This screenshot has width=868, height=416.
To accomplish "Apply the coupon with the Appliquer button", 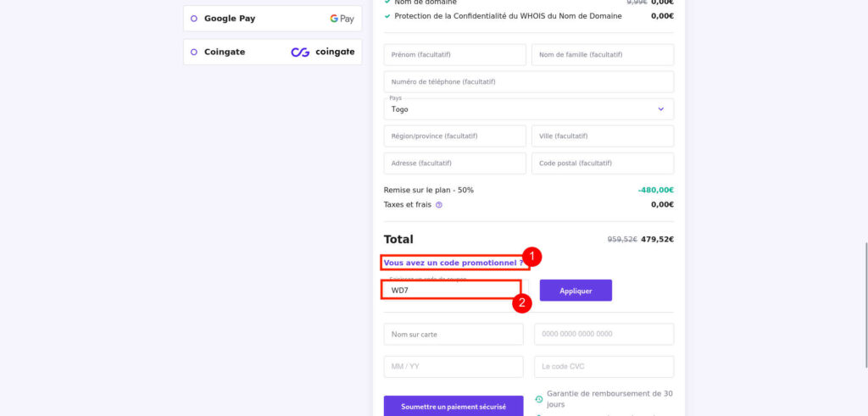I will click(x=576, y=291).
